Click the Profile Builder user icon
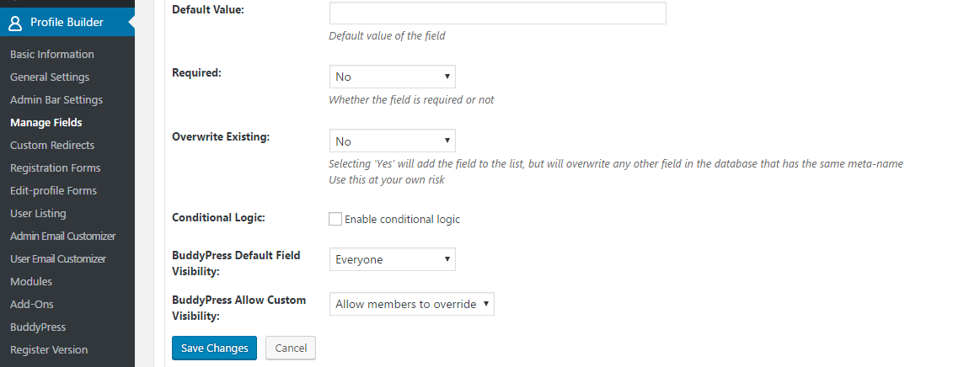 coord(15,23)
